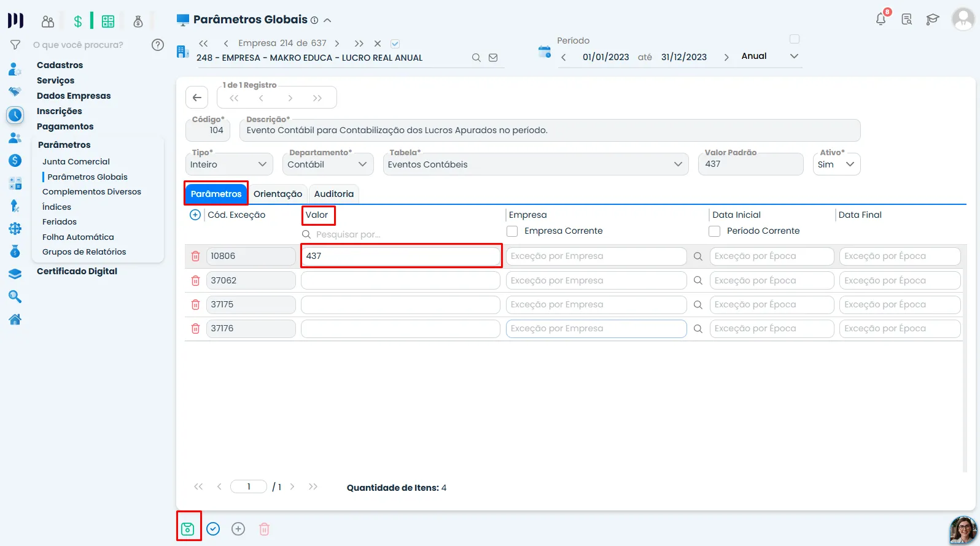This screenshot has width=980, height=546.
Task: Click the filter funnel icon
Action: (15, 45)
